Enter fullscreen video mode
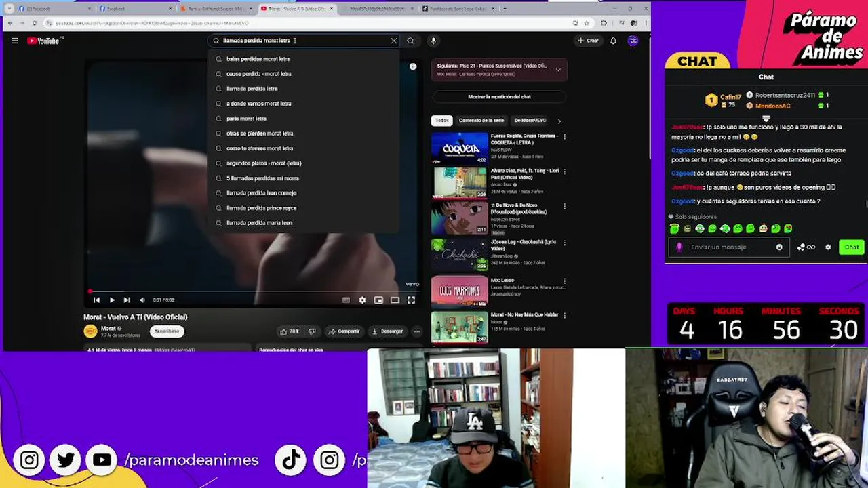The image size is (868, 488). (411, 300)
